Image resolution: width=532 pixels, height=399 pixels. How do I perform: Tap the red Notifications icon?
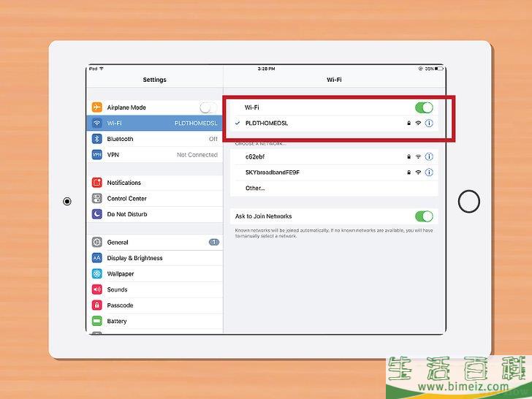pyautogui.click(x=96, y=183)
